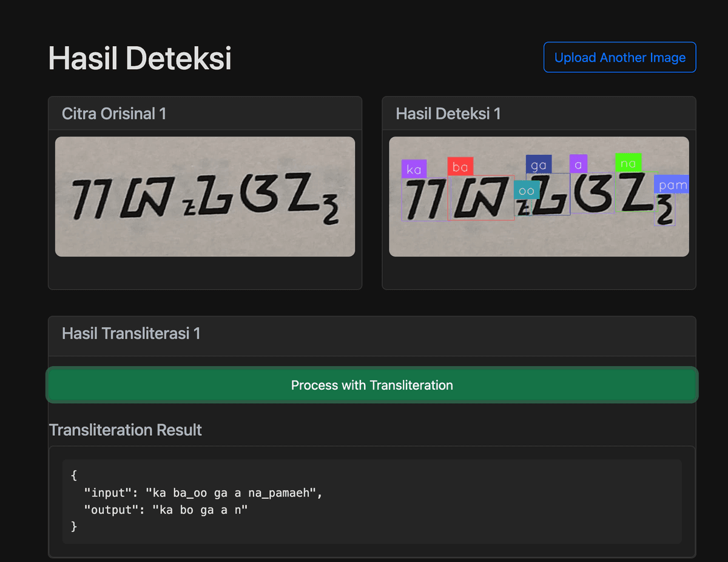Click the Upload Another Image button
Viewport: 728px width, 562px height.
point(619,58)
